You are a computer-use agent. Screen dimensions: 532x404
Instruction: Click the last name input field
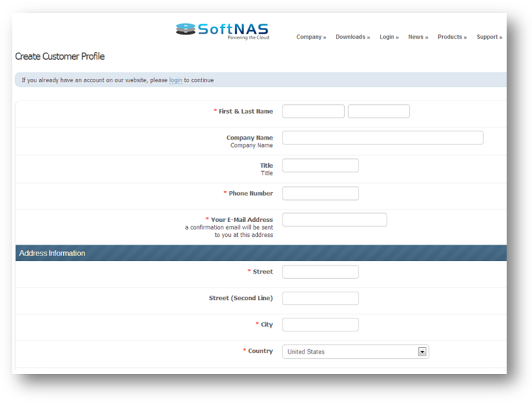click(x=378, y=112)
